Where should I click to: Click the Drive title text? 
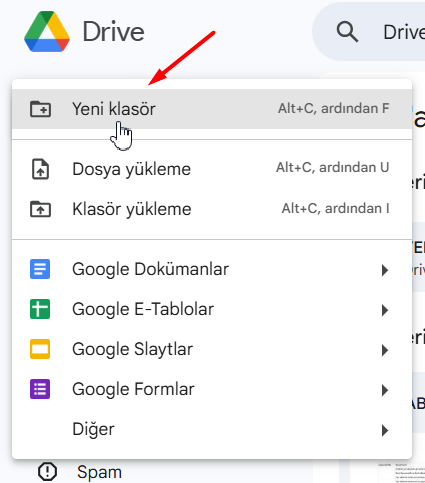point(114,32)
